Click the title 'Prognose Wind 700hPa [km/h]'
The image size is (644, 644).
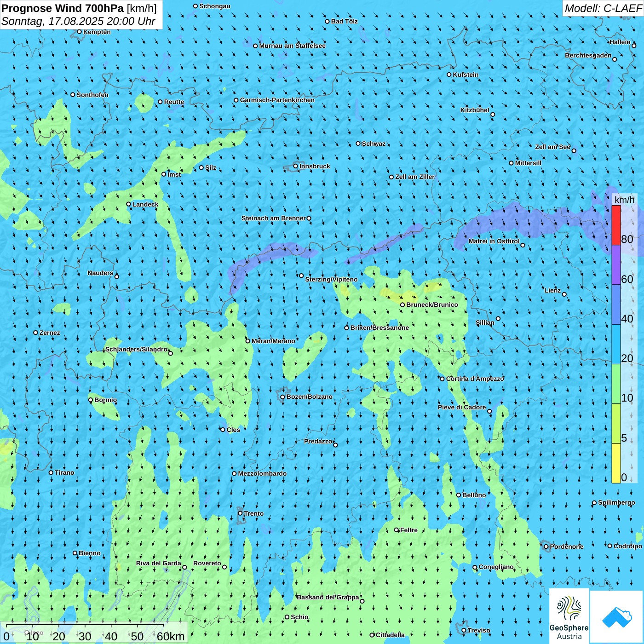[79, 8]
